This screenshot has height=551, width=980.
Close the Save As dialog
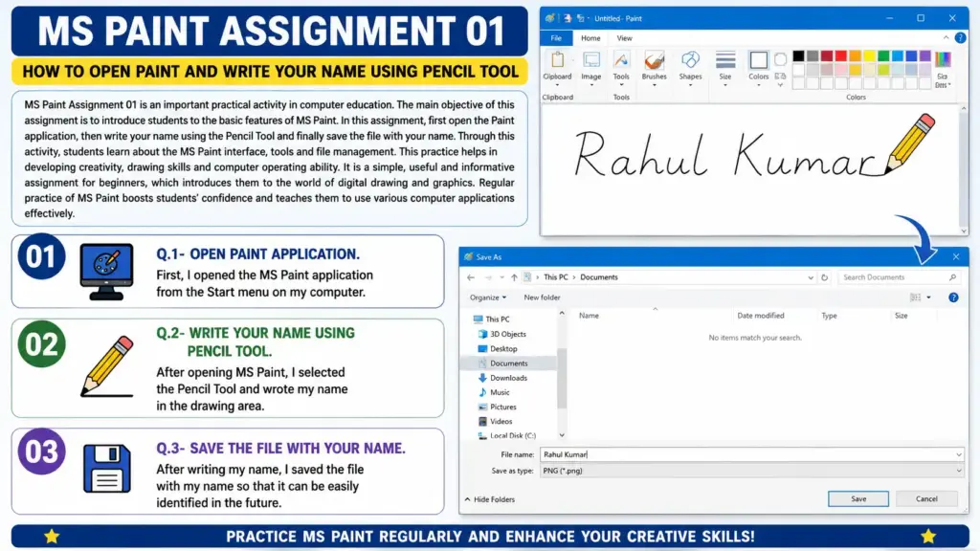pyautogui.click(x=956, y=256)
